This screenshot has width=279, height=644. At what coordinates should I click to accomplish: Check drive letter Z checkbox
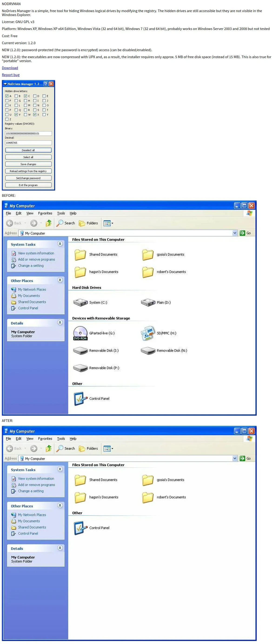[7, 120]
